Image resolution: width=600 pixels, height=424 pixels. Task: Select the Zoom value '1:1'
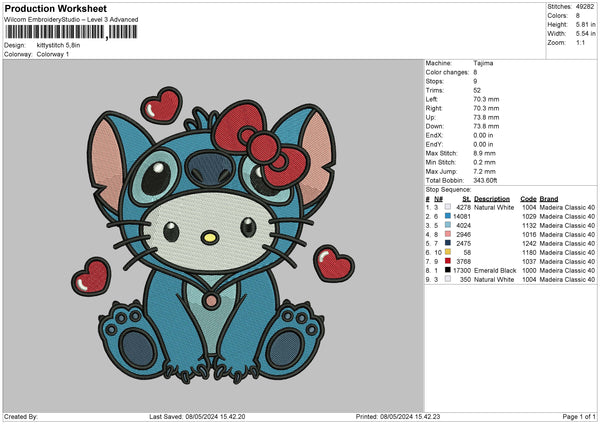pyautogui.click(x=580, y=42)
